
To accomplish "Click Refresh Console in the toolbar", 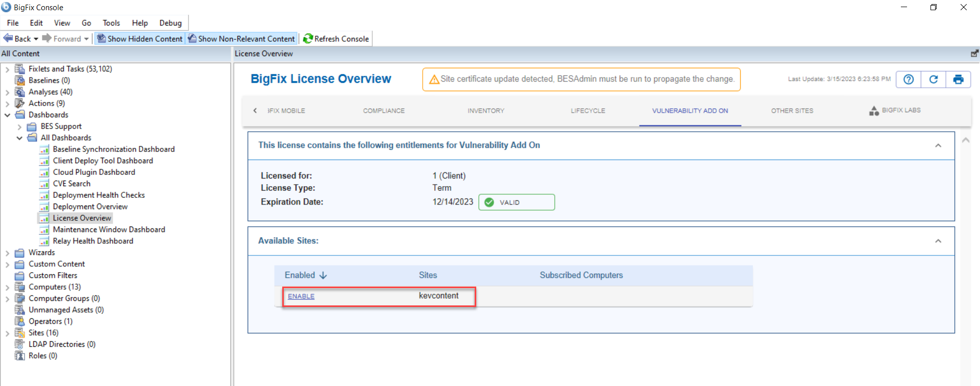I will click(x=336, y=39).
